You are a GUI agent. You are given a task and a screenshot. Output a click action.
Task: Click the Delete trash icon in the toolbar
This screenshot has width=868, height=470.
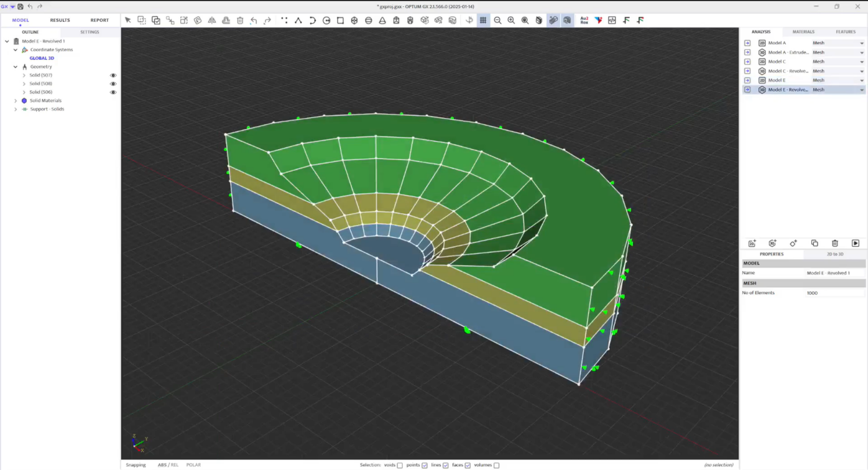pyautogui.click(x=239, y=19)
